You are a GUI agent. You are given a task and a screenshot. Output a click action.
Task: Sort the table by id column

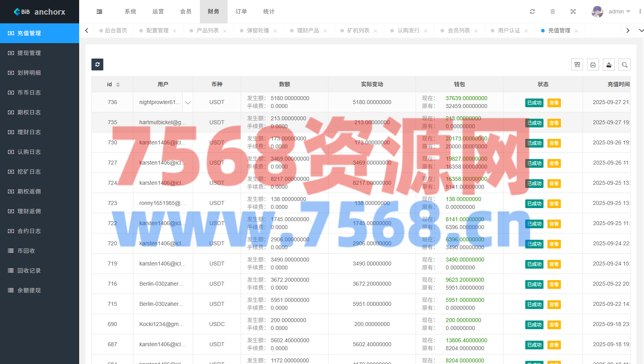[118, 85]
